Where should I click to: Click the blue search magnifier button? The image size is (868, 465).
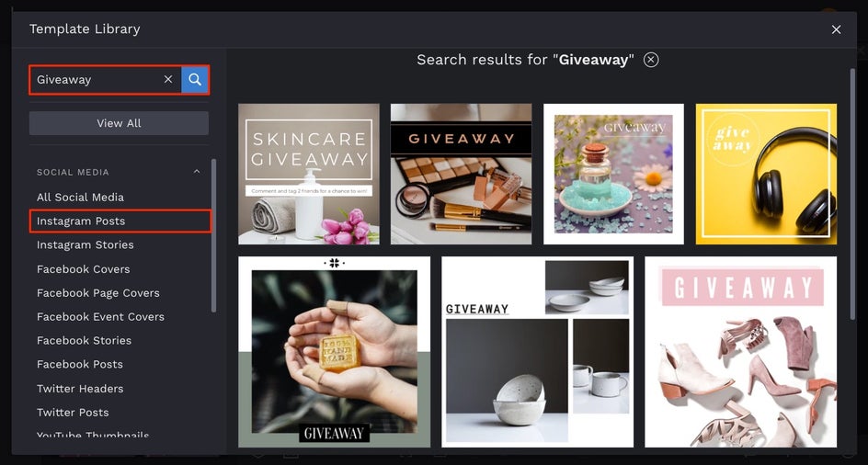click(x=195, y=80)
